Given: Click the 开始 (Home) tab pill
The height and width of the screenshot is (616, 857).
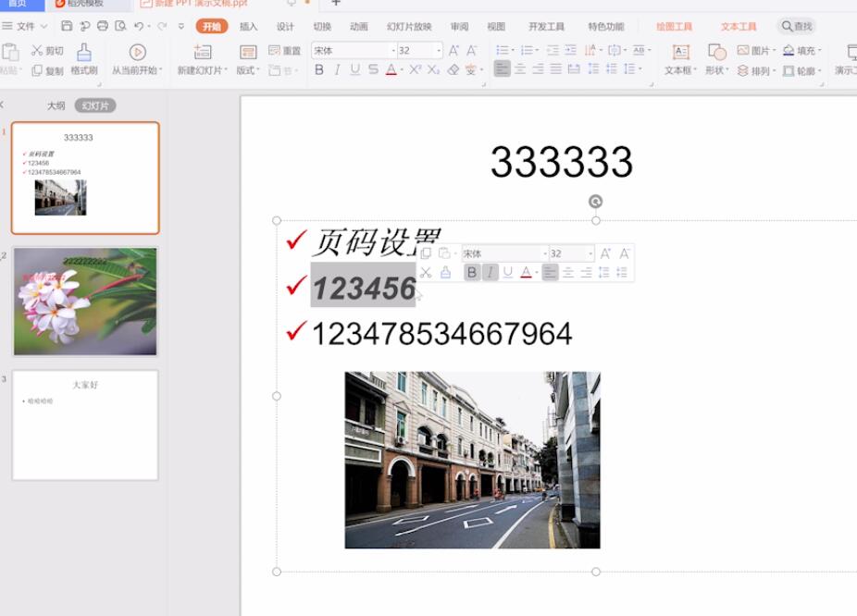Looking at the screenshot, I should click(x=212, y=26).
